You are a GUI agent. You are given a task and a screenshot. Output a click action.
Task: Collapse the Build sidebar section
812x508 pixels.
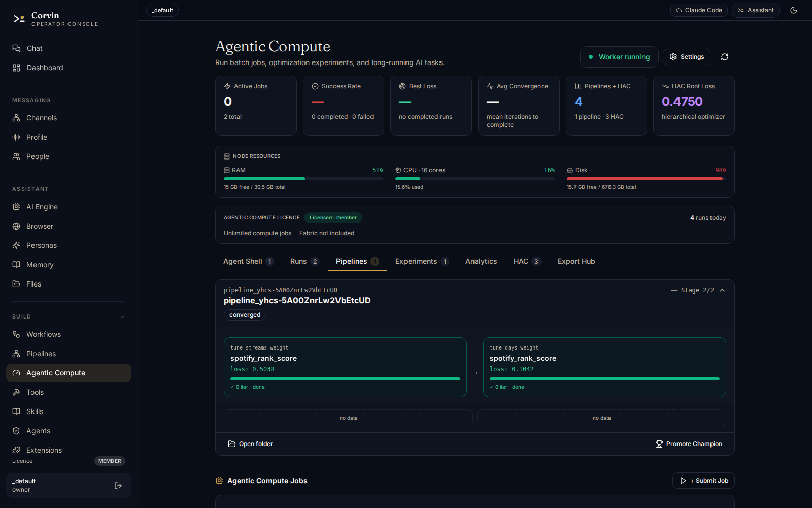pyautogui.click(x=122, y=317)
